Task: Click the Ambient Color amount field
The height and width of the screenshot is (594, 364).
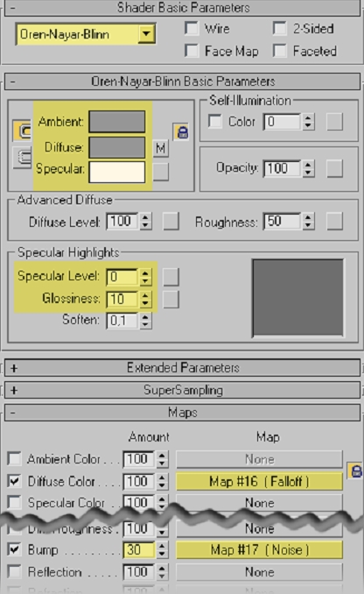Action: tap(138, 459)
